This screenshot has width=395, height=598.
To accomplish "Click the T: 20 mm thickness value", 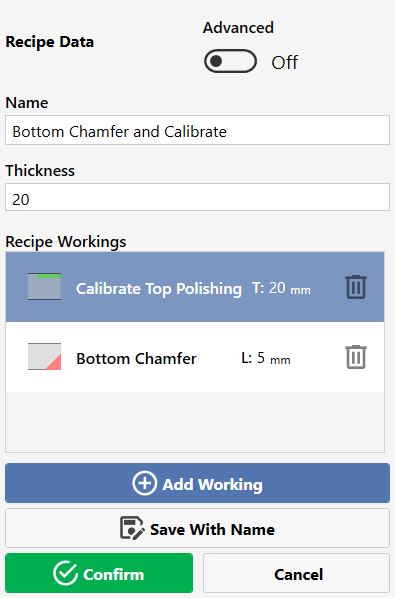I will (x=281, y=288).
